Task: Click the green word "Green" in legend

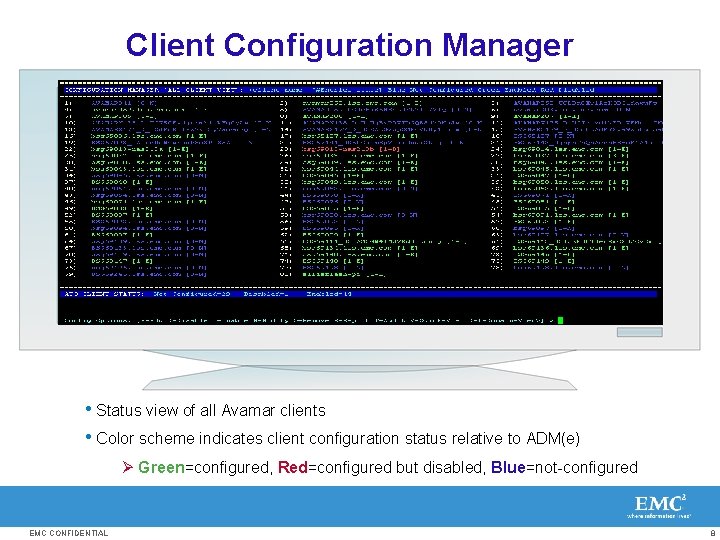Action: point(161,467)
